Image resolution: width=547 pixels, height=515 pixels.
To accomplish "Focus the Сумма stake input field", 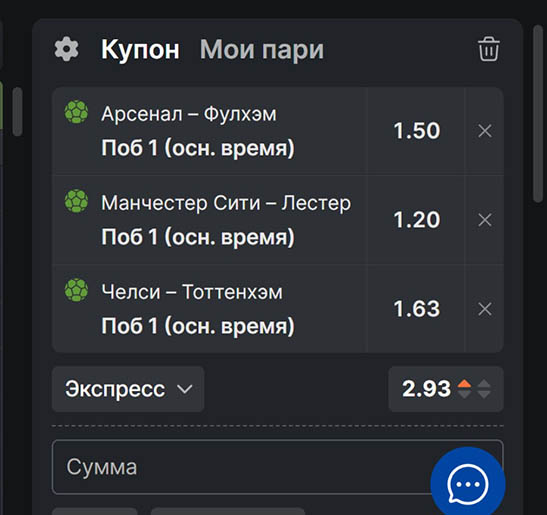I will pyautogui.click(x=277, y=467).
